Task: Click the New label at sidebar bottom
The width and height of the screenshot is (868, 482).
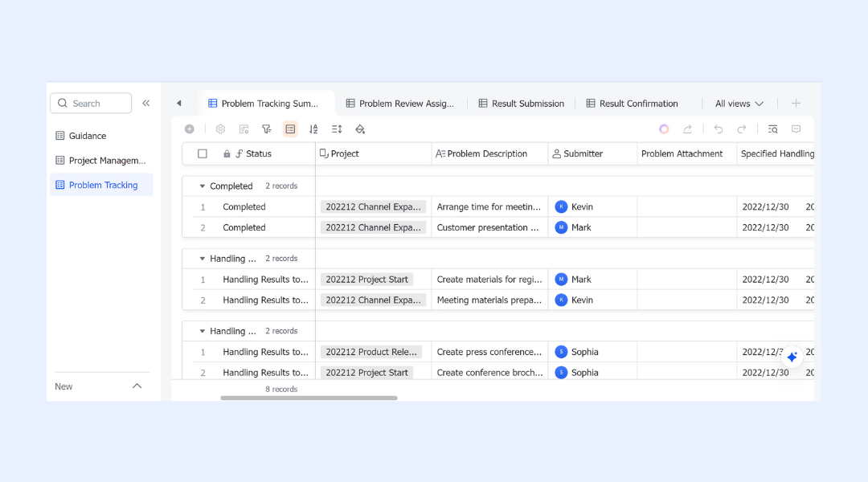Action: (x=63, y=386)
